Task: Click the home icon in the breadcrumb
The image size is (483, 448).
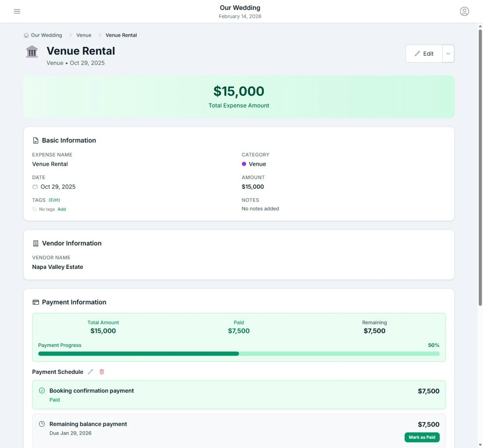Action: [x=26, y=35]
